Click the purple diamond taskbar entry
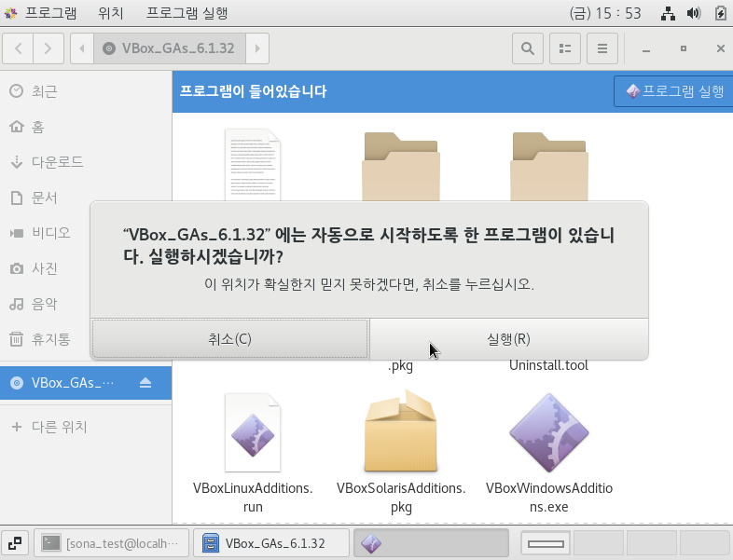This screenshot has height=560, width=733. (x=431, y=543)
